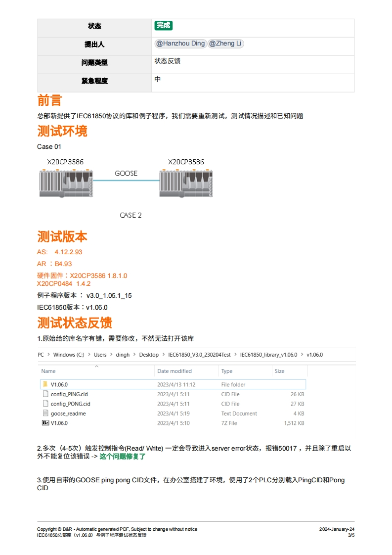Screen dimensions: 392x555
Task: Click the green 完成 status badge
Action: click(163, 26)
